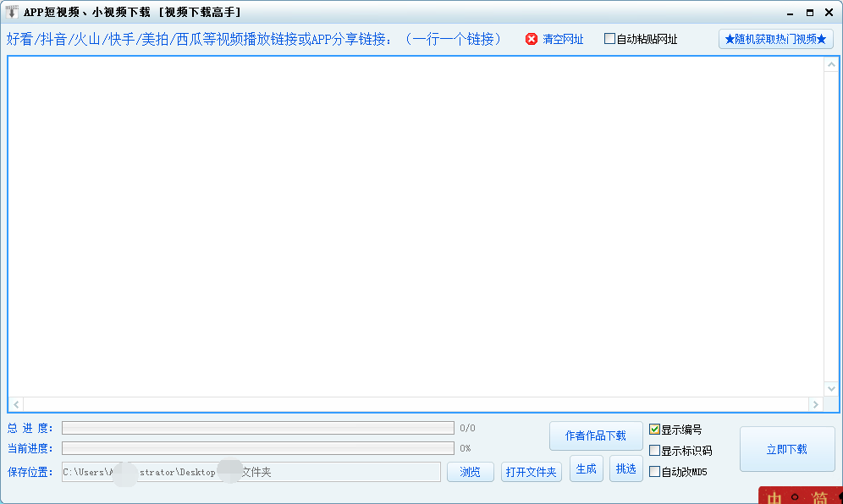Click the app download icon in title bar

click(11, 12)
